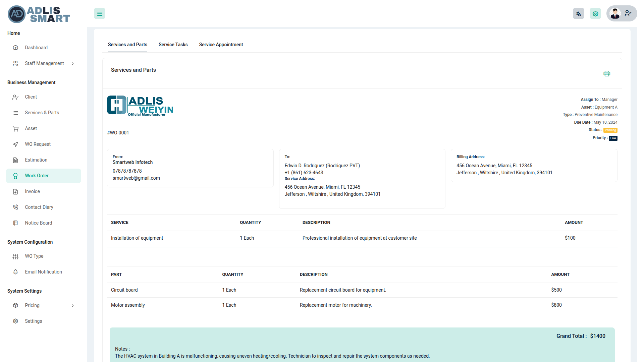Viewport: 644px width, 362px height.
Task: Toggle sidebar with hamburger menu icon
Action: pos(100,14)
